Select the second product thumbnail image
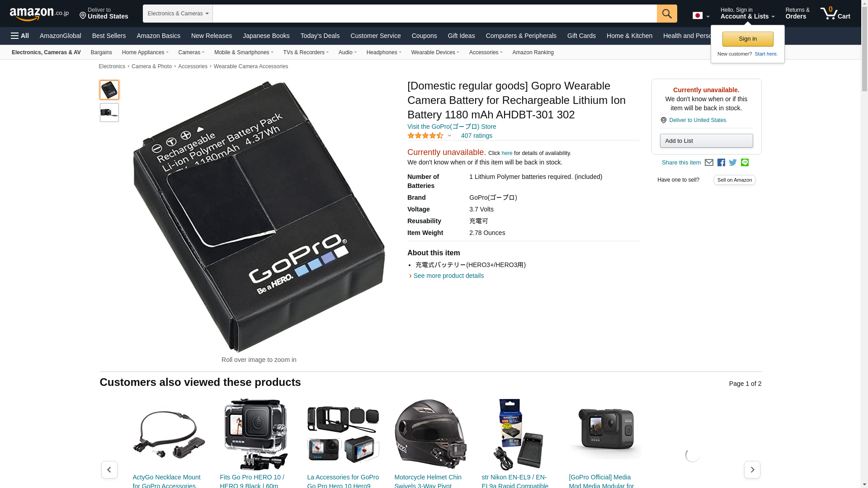This screenshot has width=868, height=488. 109,113
